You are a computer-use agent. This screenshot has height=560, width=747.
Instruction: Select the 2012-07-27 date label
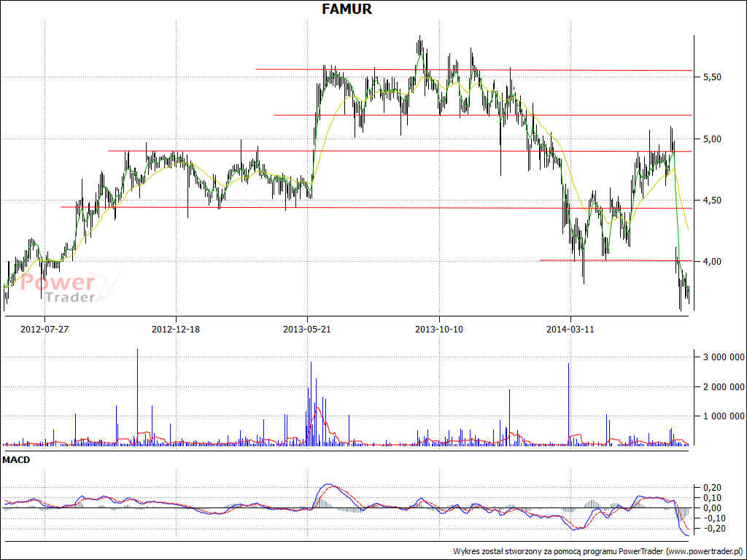point(44,329)
